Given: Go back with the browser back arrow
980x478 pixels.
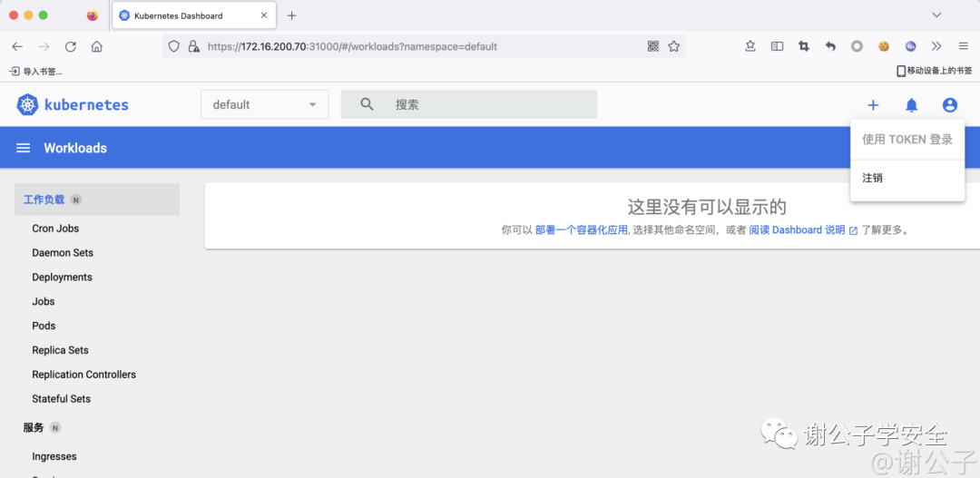Looking at the screenshot, I should click(17, 46).
